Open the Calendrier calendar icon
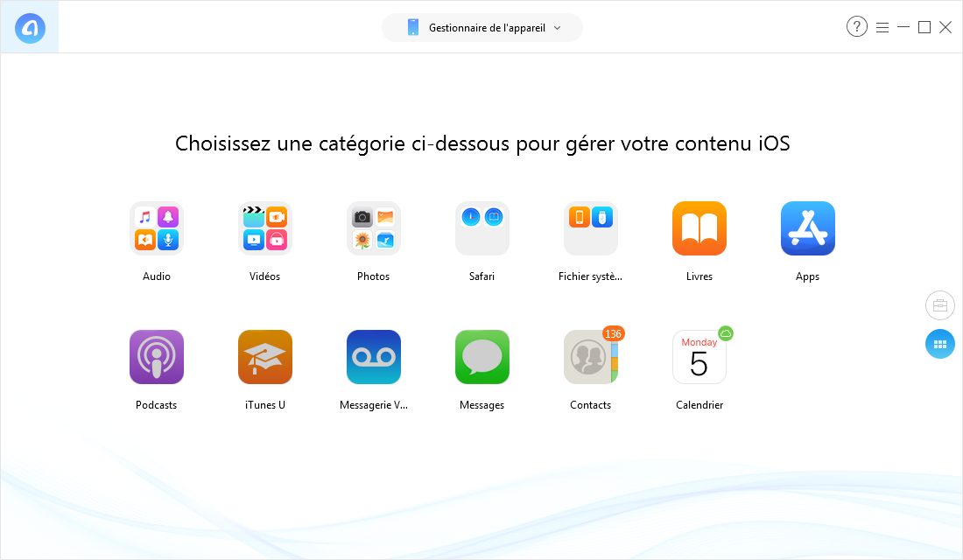 pyautogui.click(x=699, y=357)
